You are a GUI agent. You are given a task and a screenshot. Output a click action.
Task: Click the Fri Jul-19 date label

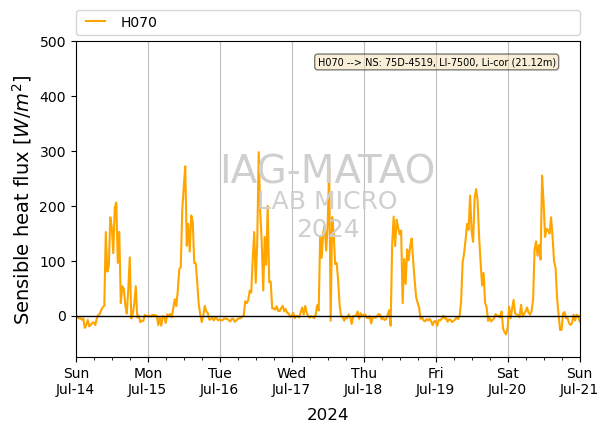pyautogui.click(x=435, y=381)
